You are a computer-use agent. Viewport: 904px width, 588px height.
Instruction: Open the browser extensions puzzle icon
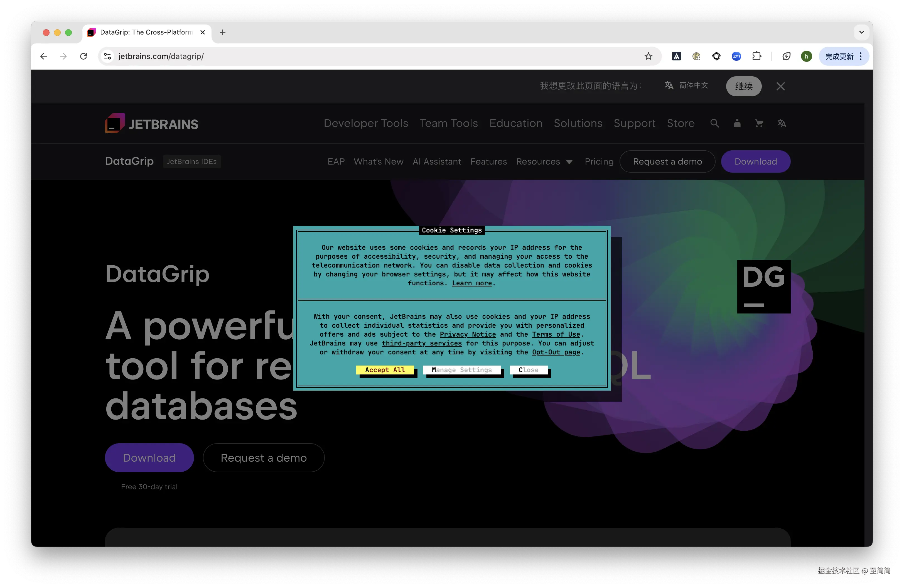(756, 56)
